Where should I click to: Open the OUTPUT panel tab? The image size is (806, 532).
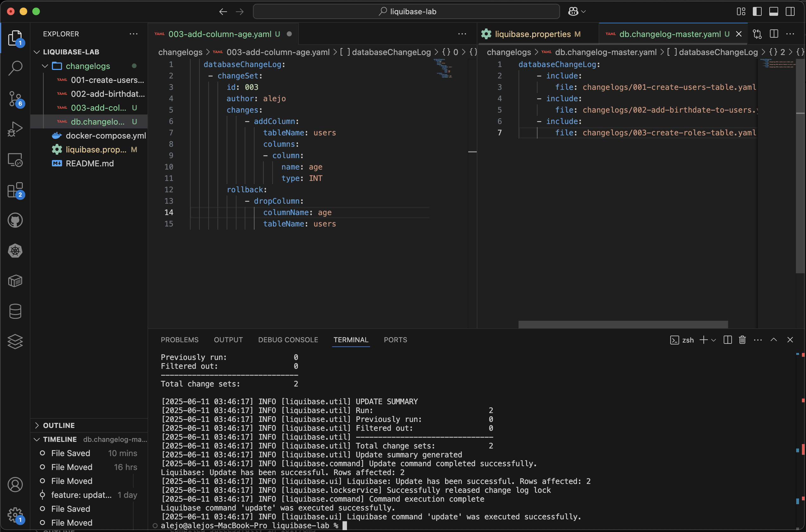click(228, 340)
